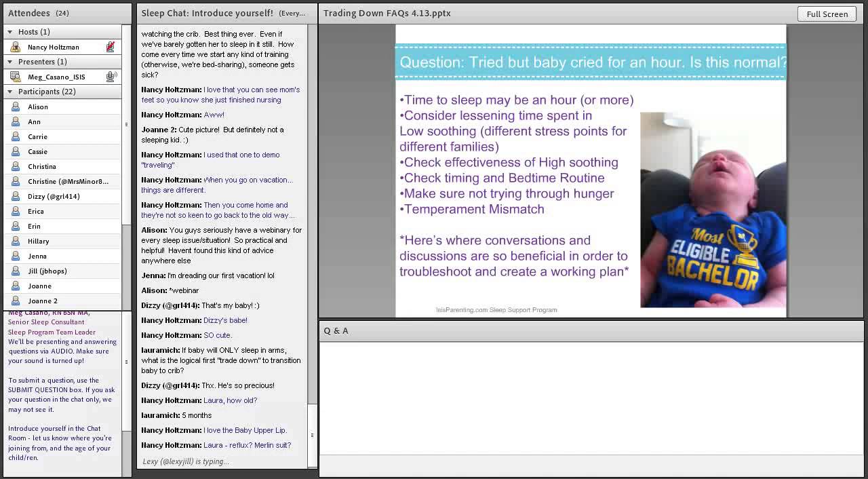Click the user icon beside Joanne 2
This screenshot has height=479, width=868.
15,301
